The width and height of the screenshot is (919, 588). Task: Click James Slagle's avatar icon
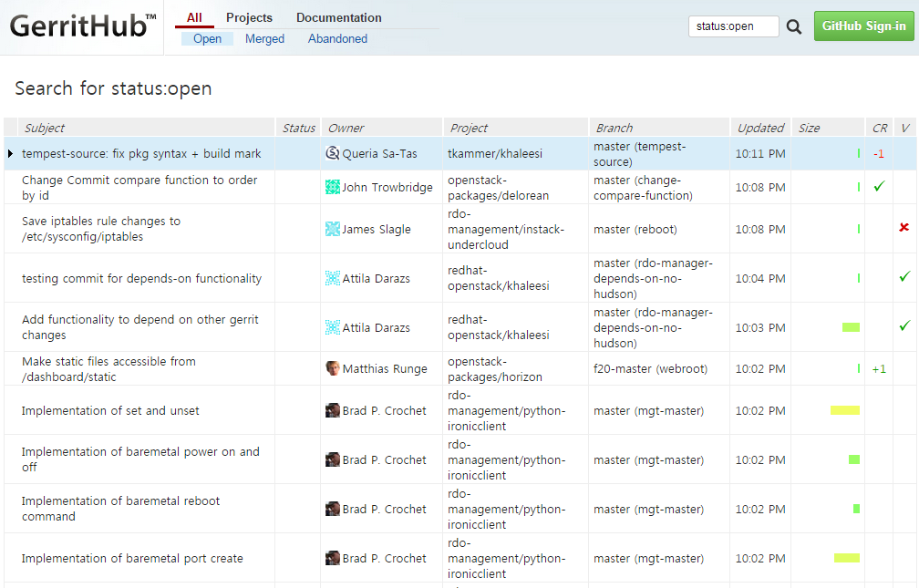pyautogui.click(x=332, y=229)
